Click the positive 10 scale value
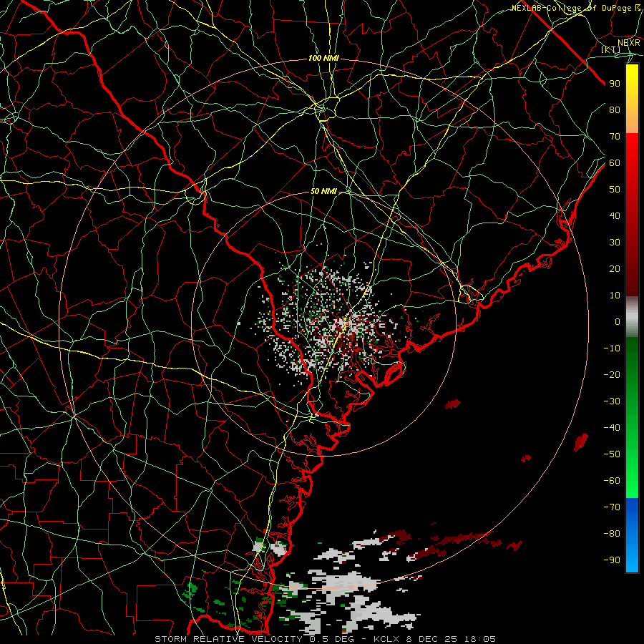Screen dimensions: 644x644 click(615, 296)
